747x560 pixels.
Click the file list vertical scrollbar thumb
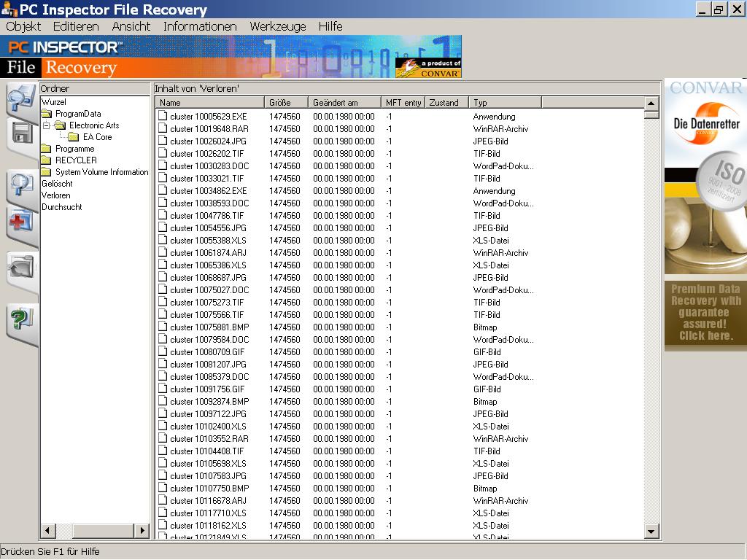pos(651,114)
